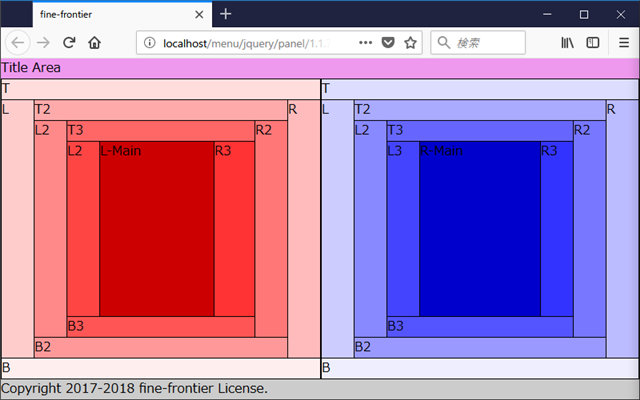Click the copyright footer text

(x=134, y=389)
